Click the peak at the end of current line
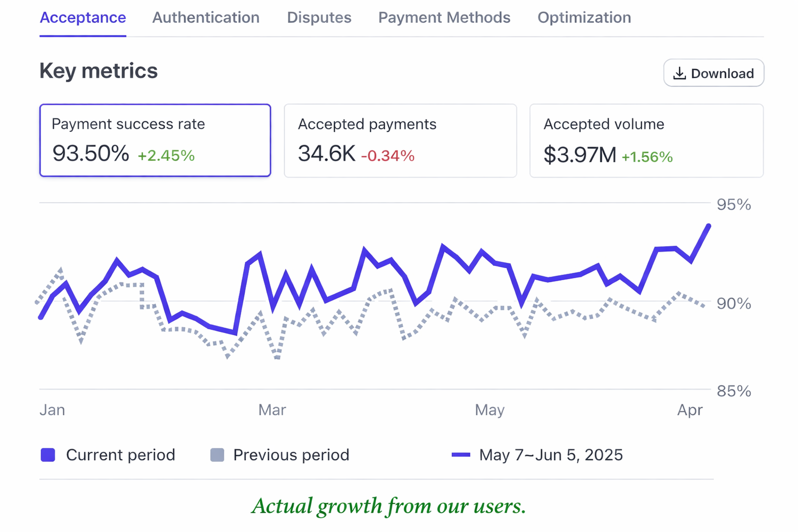 pyautogui.click(x=709, y=226)
